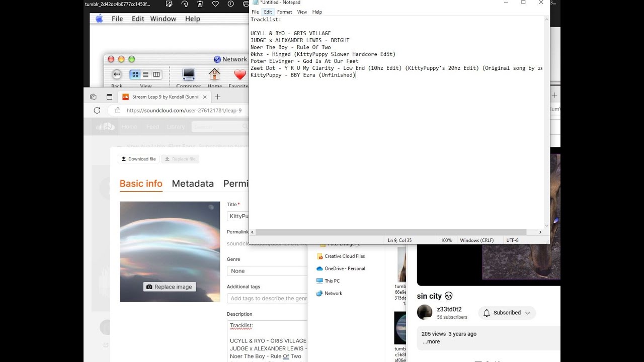Click the red close light on Network window
This screenshot has width=644, height=362.
pyautogui.click(x=111, y=59)
